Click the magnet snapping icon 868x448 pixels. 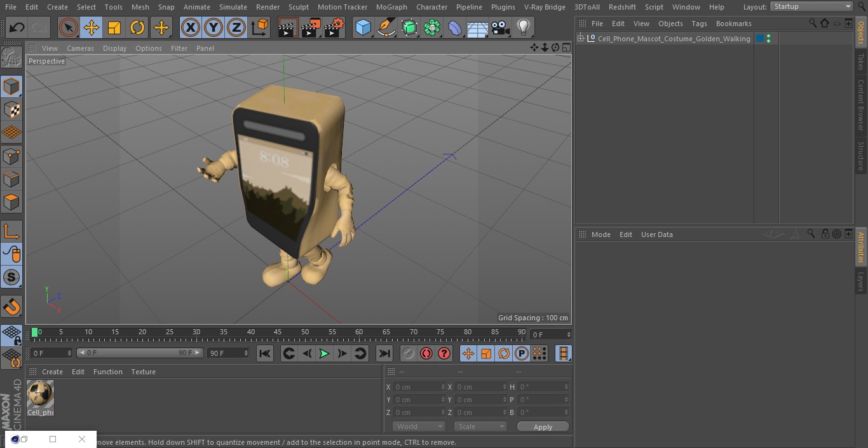[x=11, y=307]
